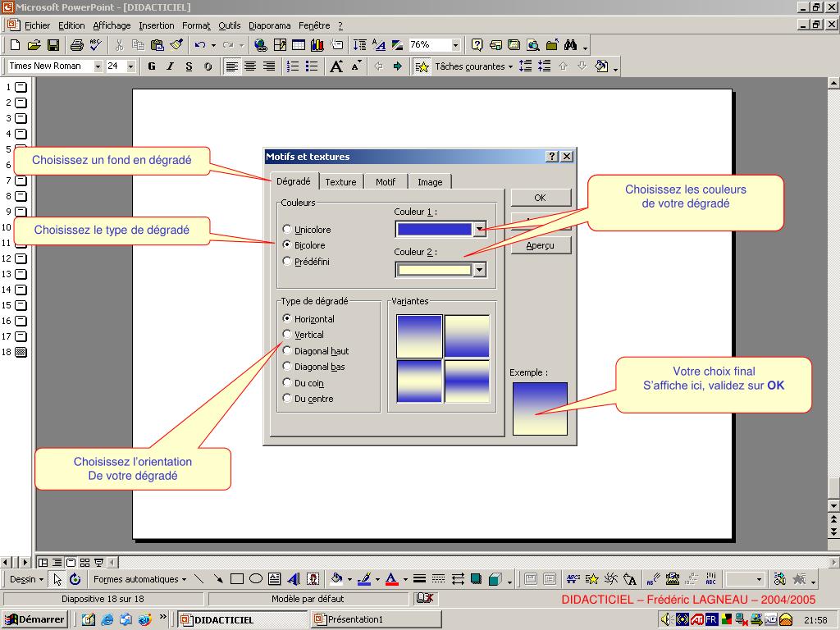The height and width of the screenshot is (630, 840).
Task: Expand the font color arrow
Action: pyautogui.click(x=405, y=579)
